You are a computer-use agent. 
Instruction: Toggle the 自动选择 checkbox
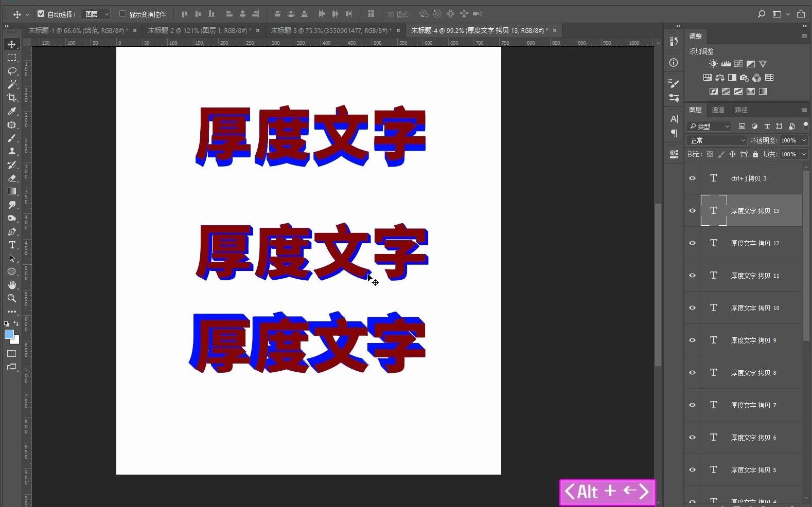[41, 14]
